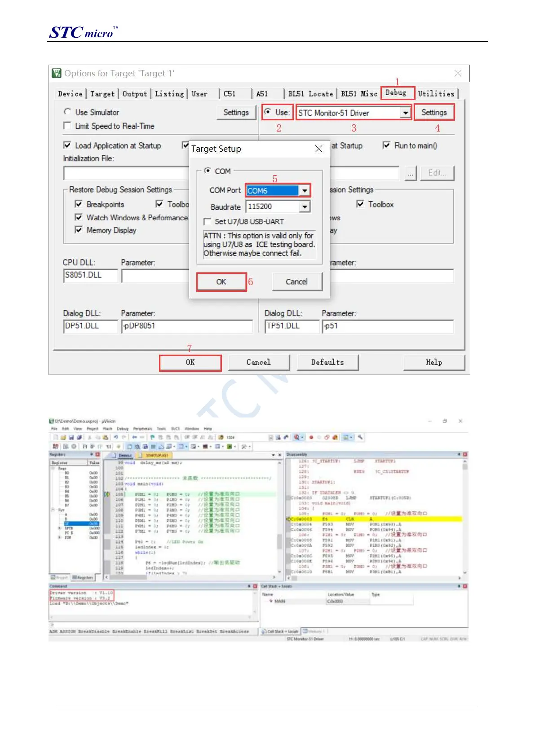Click the Navigate Backward arrow icon
Image resolution: width=535 pixels, height=756 pixels.
(134, 437)
